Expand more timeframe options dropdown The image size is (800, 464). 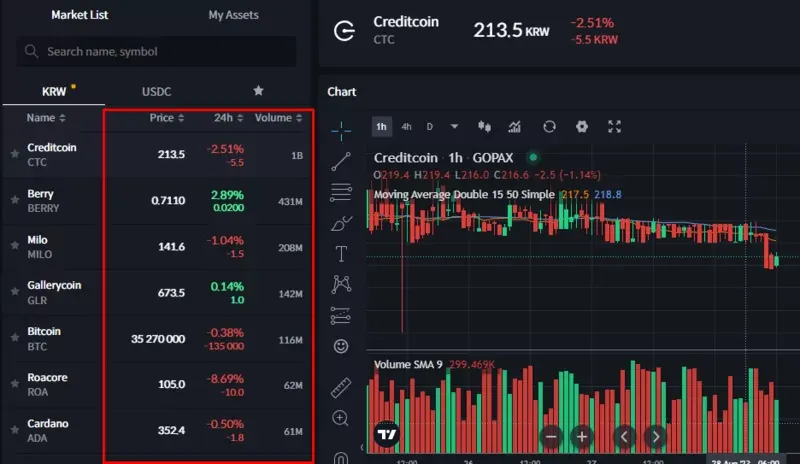pos(454,127)
